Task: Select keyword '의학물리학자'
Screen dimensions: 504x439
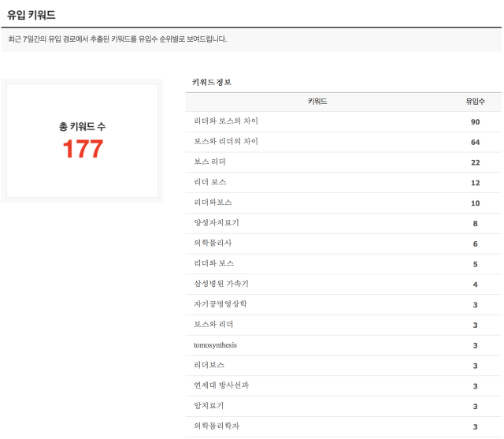Action: point(217,426)
